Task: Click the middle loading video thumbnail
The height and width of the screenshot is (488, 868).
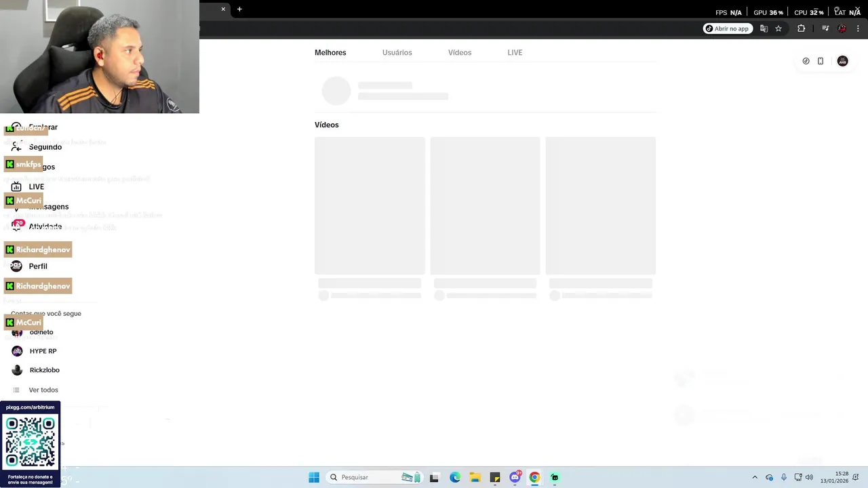Action: coord(485,205)
